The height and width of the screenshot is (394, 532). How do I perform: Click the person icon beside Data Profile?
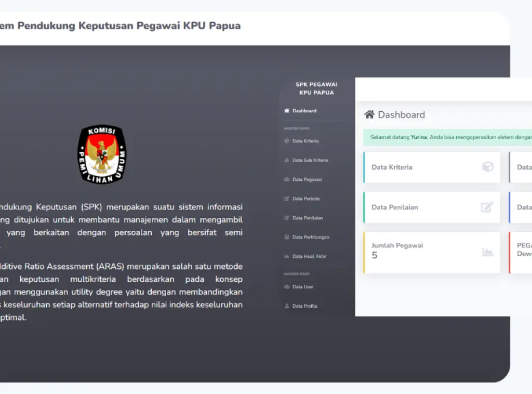coord(287,306)
